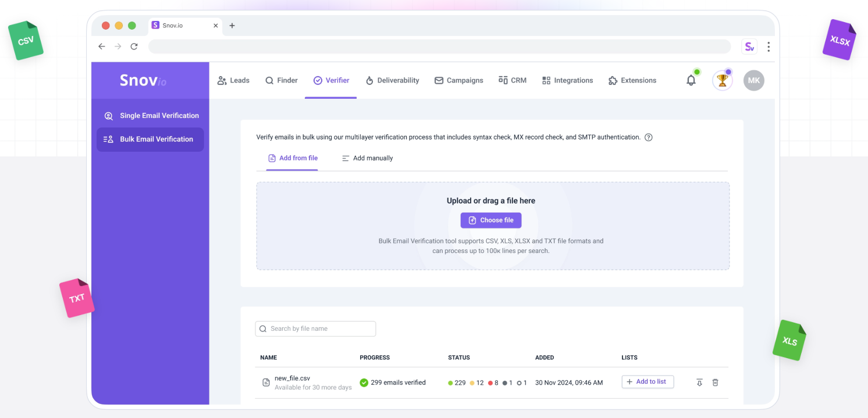Click the STATUS column header

(459, 358)
